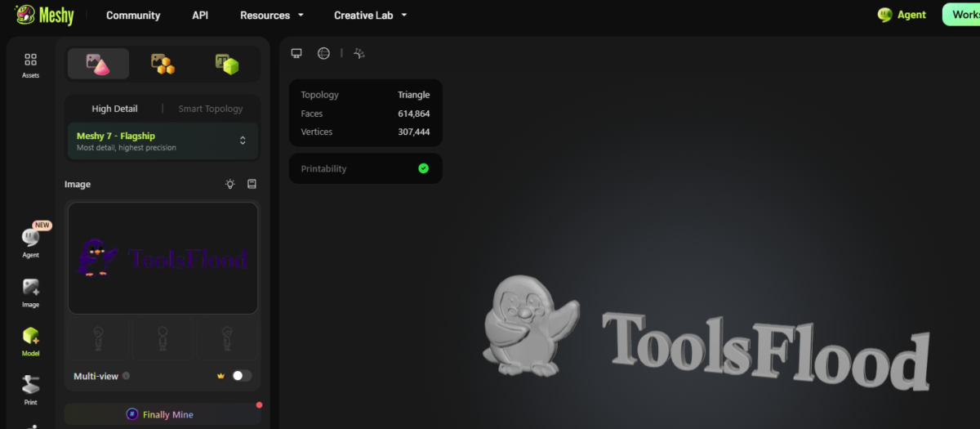Click the middle multi-view placeholder slot
Image resolution: width=980 pixels, height=429 pixels.
tap(163, 337)
